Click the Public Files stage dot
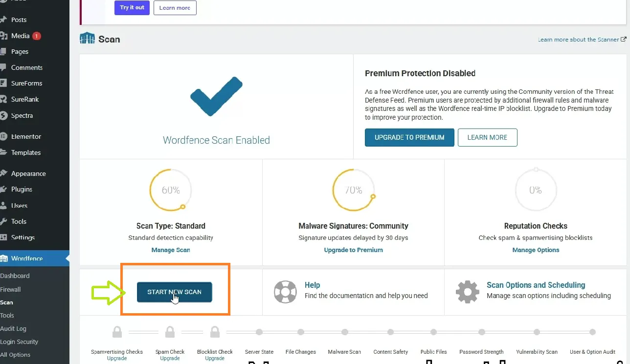630x364 pixels. [434, 332]
